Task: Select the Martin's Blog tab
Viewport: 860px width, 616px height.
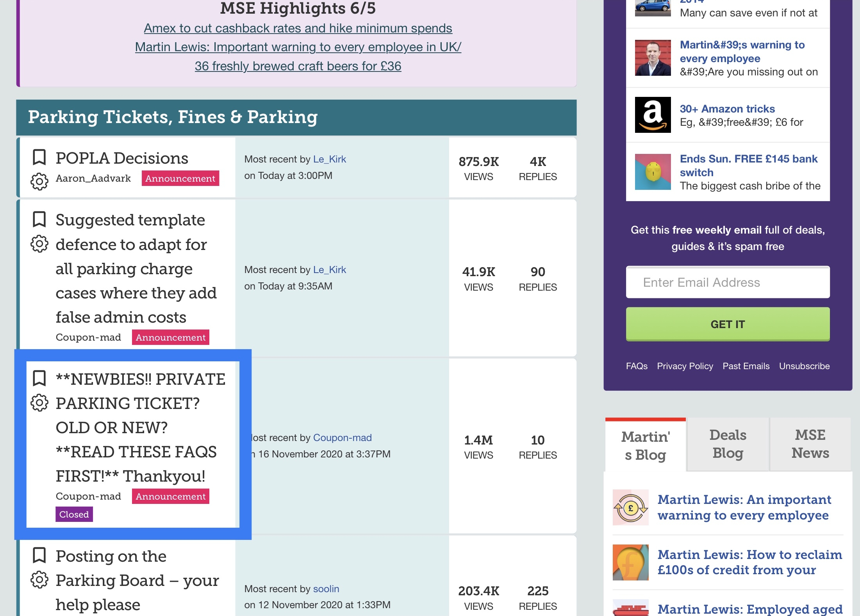Action: tap(645, 445)
